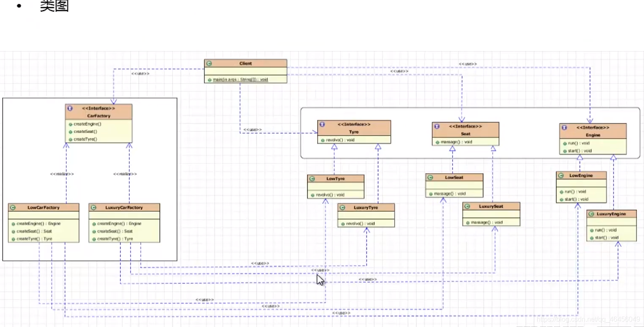This screenshot has width=644, height=327.
Task: Click the class icon on LuxuryCarFactory box
Action: 94,208
